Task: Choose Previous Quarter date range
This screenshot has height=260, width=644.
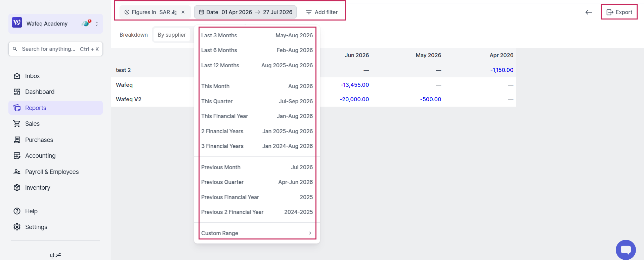Action: 257,182
